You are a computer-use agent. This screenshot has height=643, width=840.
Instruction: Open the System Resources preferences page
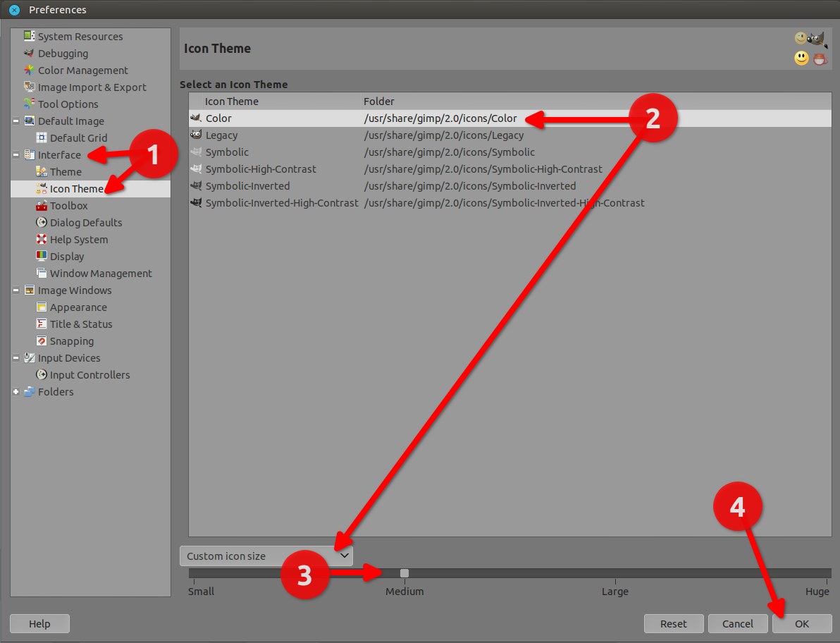click(x=80, y=37)
